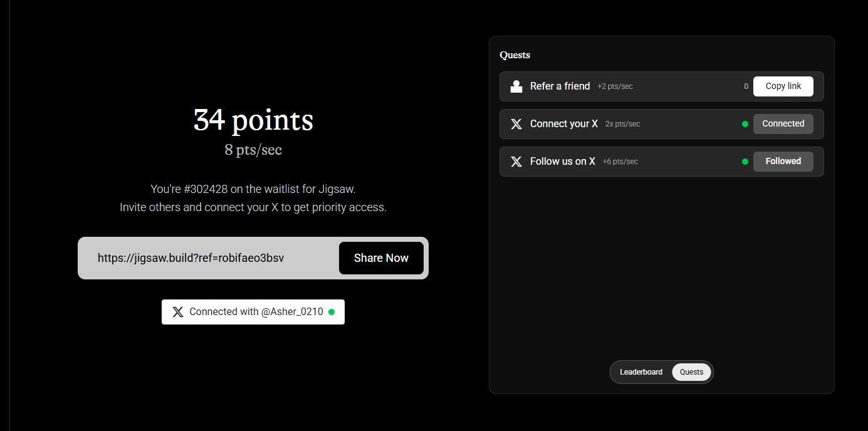Click the Connected with @Asher_0210 badge
Image resolution: width=868 pixels, height=431 pixels.
(253, 312)
